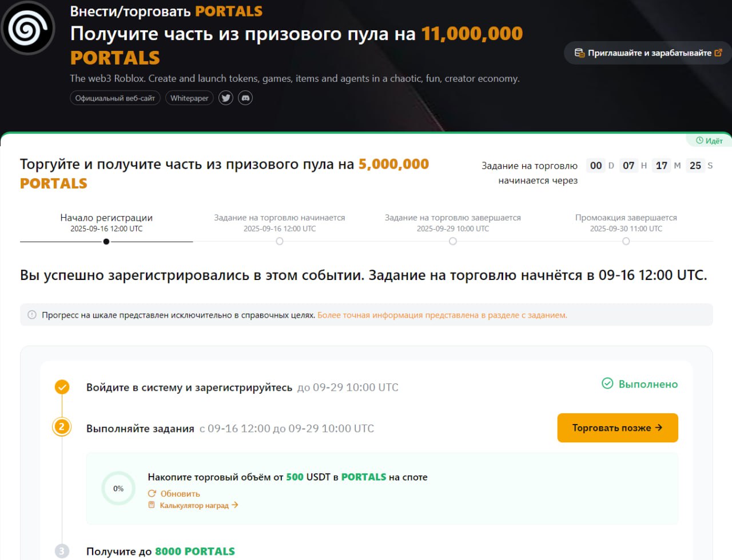The height and width of the screenshot is (560, 732).
Task: Click the step 2 number badge
Action: coord(62,427)
